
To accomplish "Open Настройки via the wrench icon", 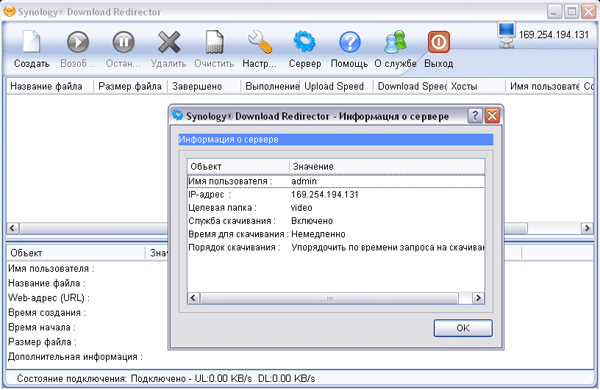I will pyautogui.click(x=260, y=41).
